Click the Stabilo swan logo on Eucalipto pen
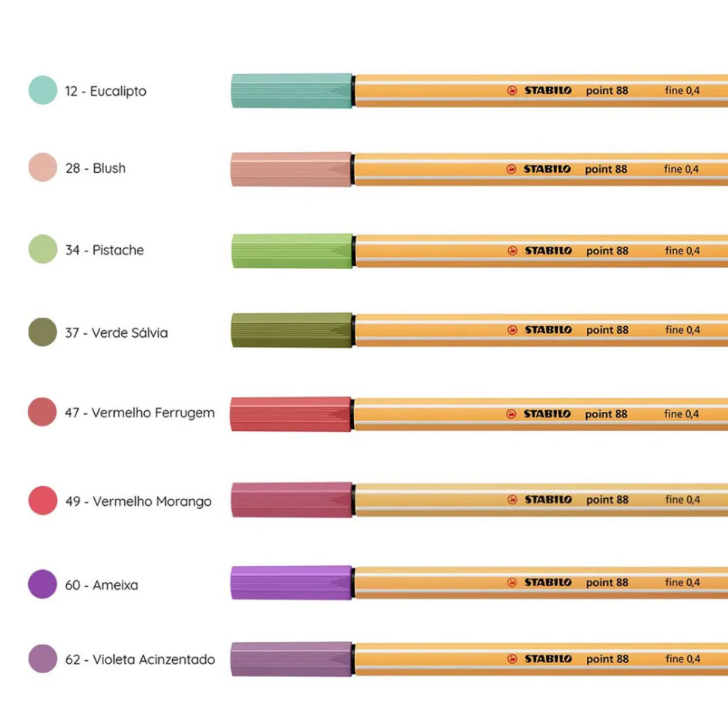Image resolution: width=728 pixels, height=728 pixels. coord(512,90)
